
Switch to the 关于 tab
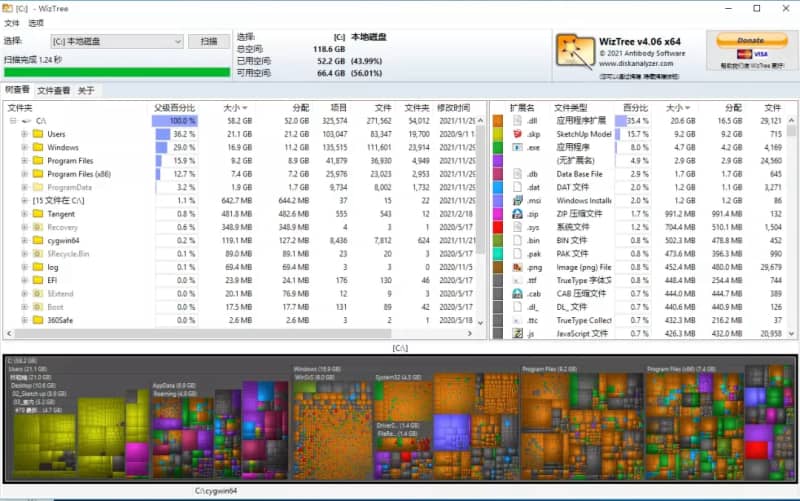click(x=86, y=90)
